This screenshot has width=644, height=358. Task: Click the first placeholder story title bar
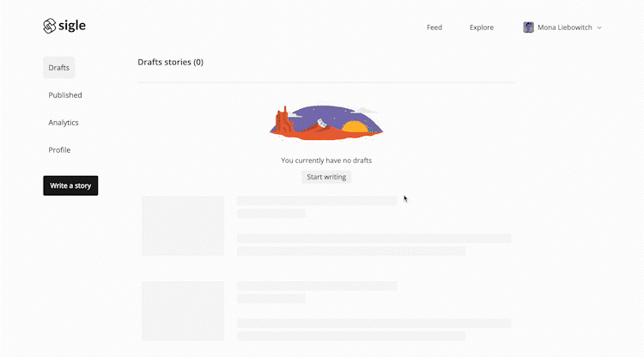(x=317, y=200)
